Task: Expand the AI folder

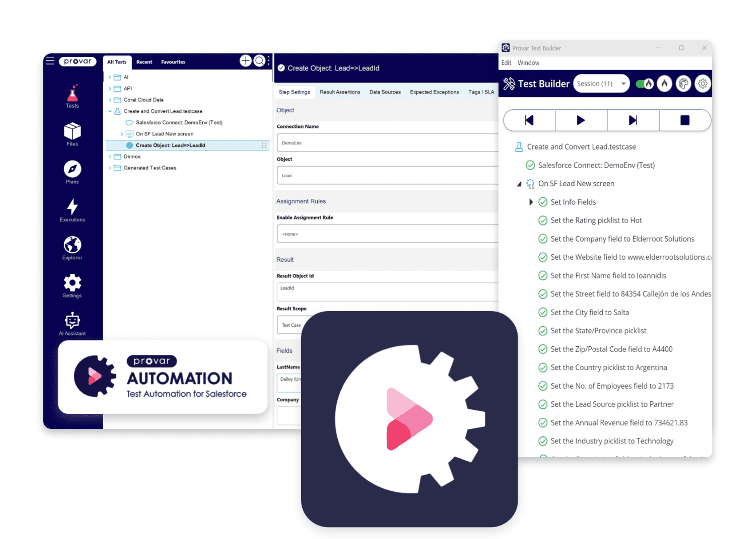Action: coord(110,77)
